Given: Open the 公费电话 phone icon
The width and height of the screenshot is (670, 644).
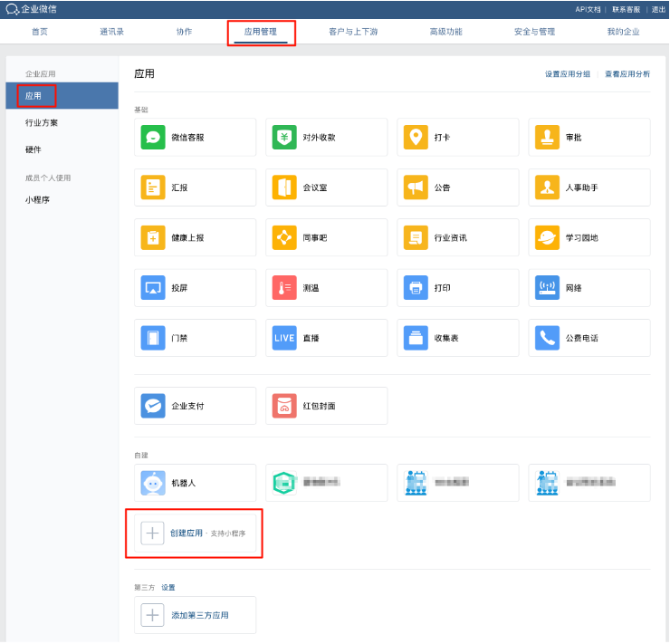Looking at the screenshot, I should coord(548,338).
